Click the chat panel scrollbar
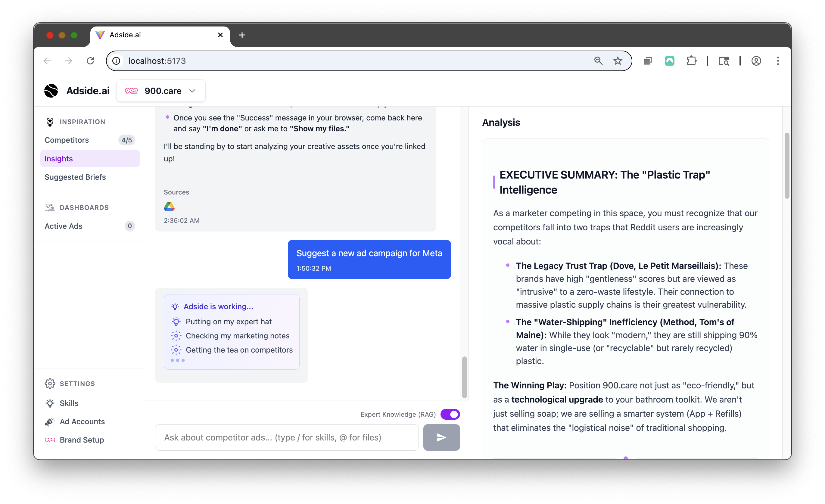 click(464, 378)
